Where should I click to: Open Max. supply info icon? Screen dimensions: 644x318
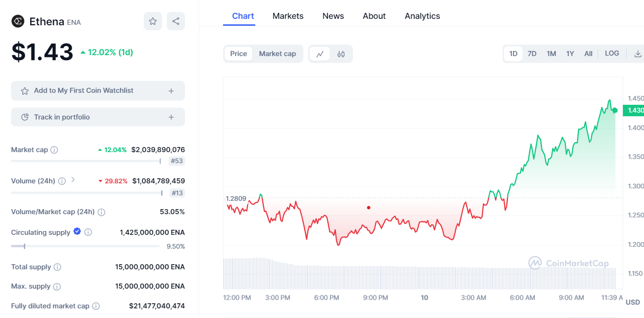[x=57, y=286]
